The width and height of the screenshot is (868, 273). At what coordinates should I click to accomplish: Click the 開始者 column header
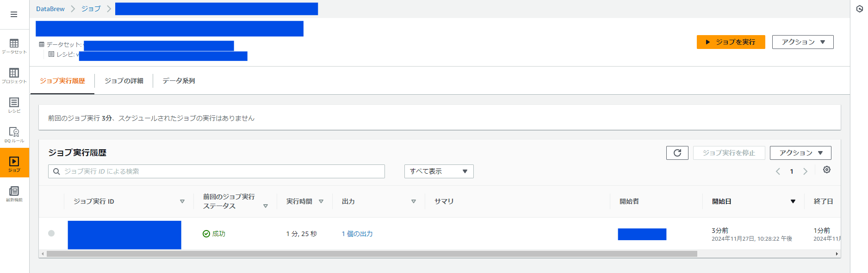[x=629, y=201]
